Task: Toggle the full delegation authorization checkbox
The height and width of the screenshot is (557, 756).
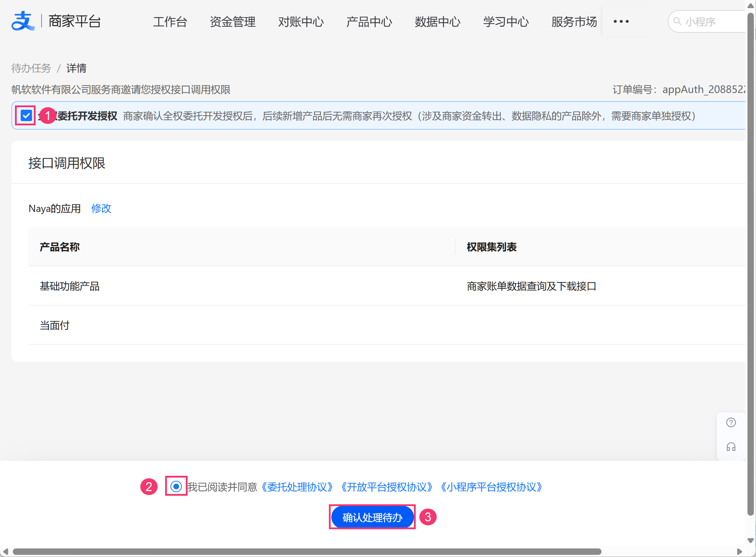Action: click(26, 115)
